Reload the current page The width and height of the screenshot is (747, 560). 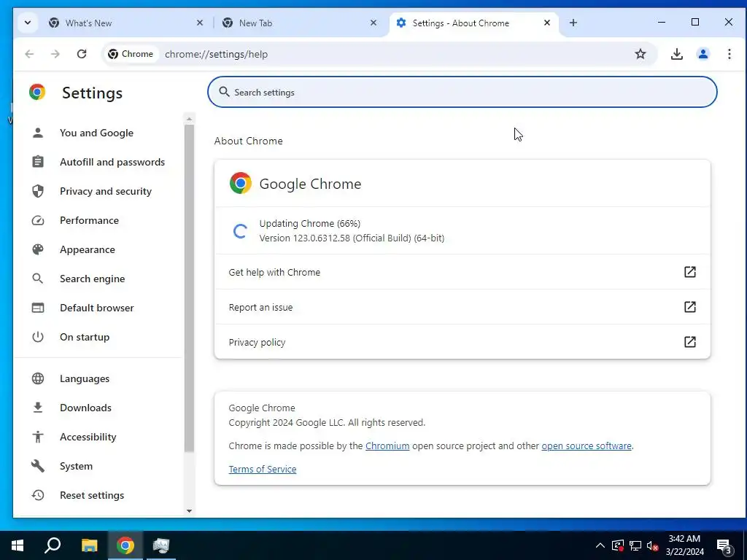[x=82, y=54]
